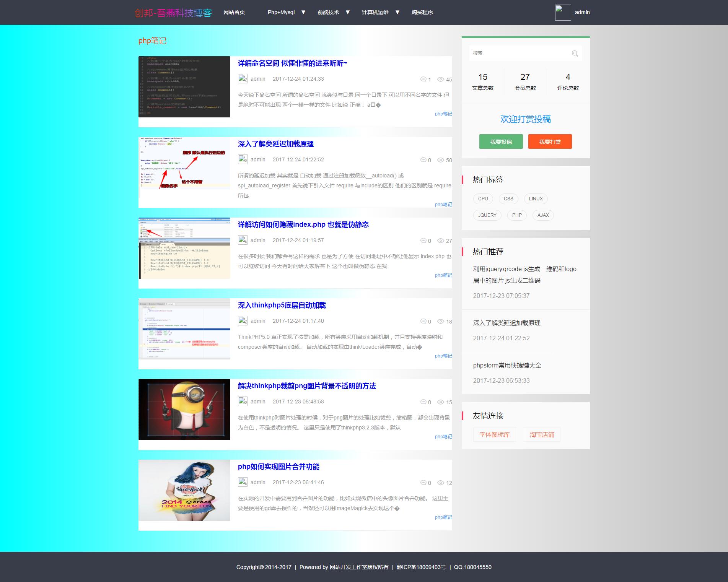Expand the Php+Mysql dropdown arrow
This screenshot has height=582, width=728.
tap(303, 12)
